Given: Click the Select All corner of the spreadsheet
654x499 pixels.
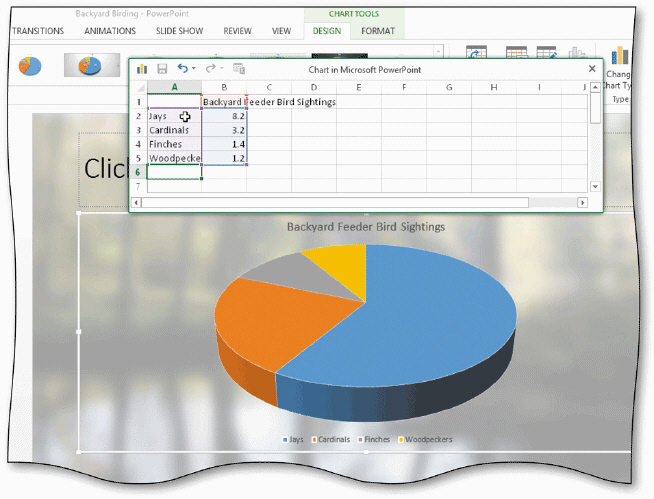Looking at the screenshot, I should tap(141, 87).
